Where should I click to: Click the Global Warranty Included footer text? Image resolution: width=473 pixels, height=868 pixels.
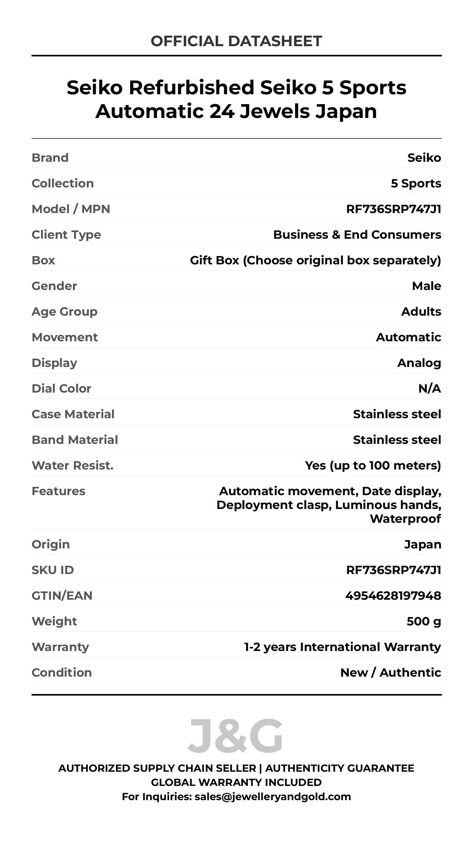click(236, 782)
